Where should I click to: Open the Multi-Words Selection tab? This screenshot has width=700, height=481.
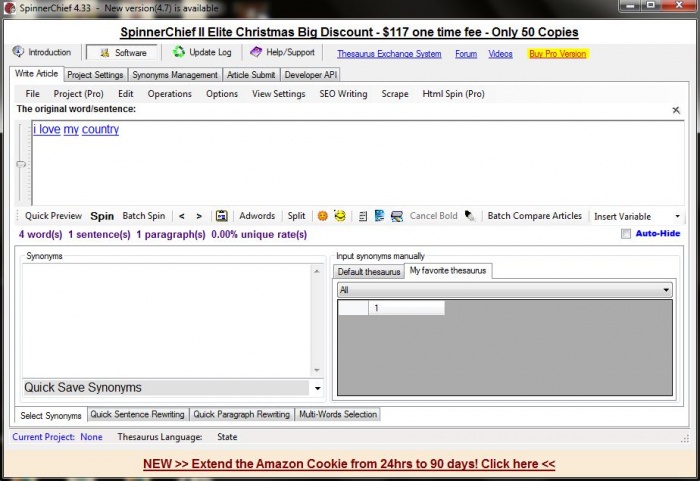tap(338, 414)
